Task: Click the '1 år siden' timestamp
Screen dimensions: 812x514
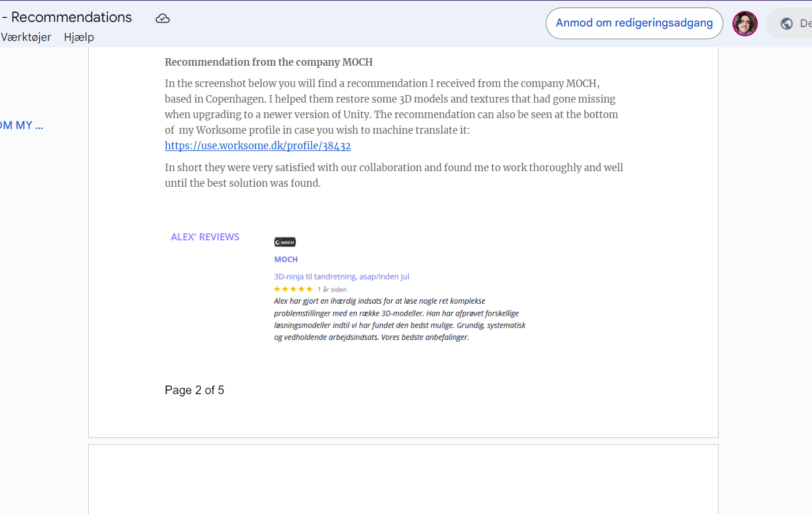Action: pos(333,290)
